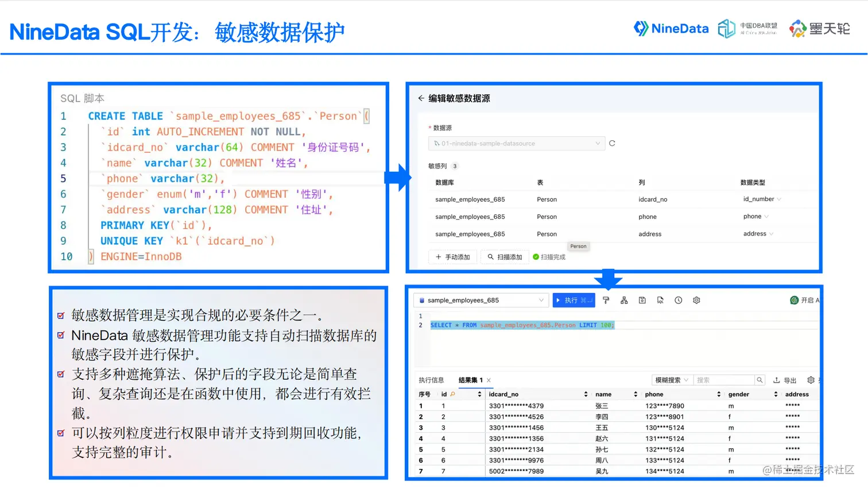Click the idcard_no cell in sensitive columns table

click(x=653, y=199)
